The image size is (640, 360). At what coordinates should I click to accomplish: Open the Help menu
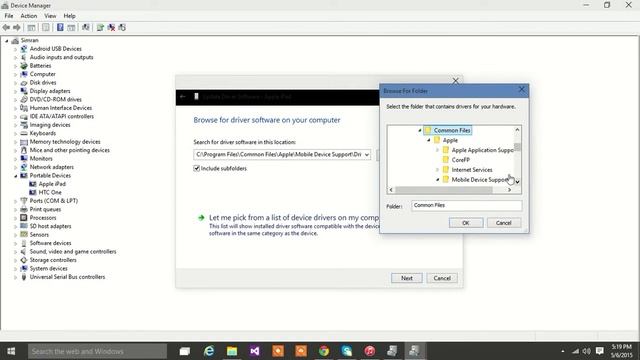(x=69, y=16)
